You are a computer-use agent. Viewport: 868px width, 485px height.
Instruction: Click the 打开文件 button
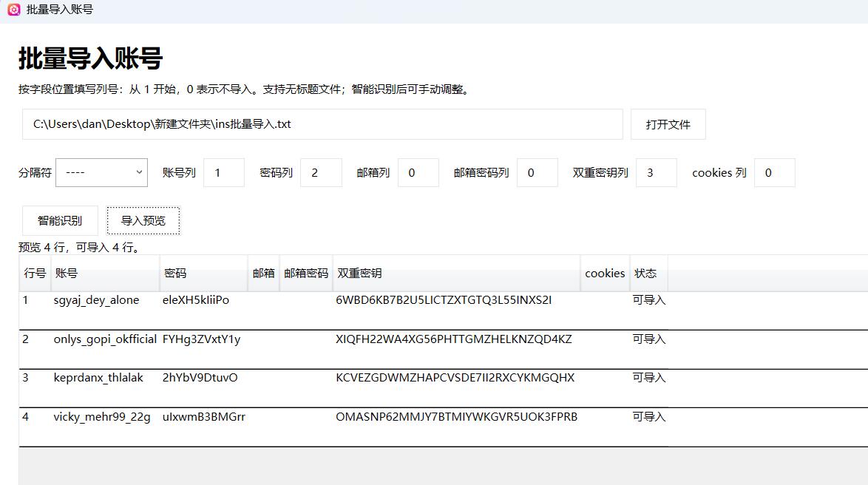click(668, 124)
